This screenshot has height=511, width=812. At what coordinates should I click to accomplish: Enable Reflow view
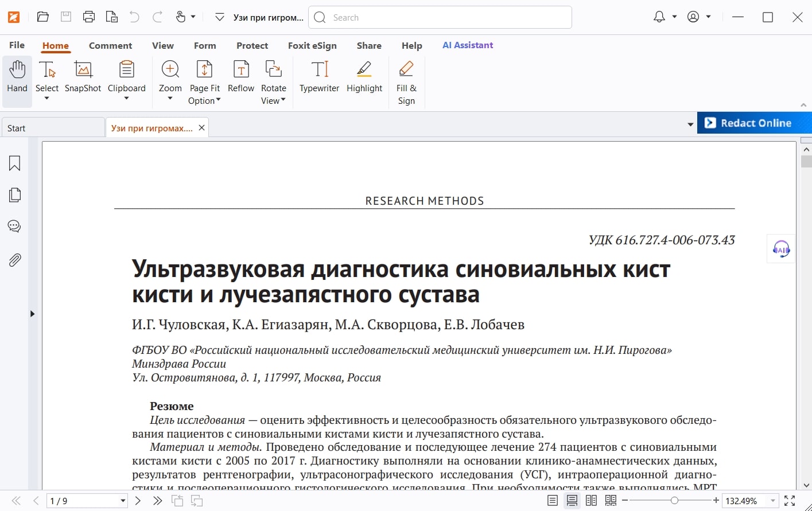[241, 77]
